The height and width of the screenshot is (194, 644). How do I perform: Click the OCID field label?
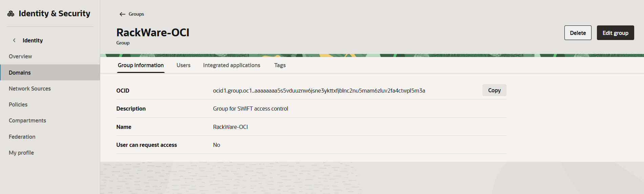(x=123, y=91)
